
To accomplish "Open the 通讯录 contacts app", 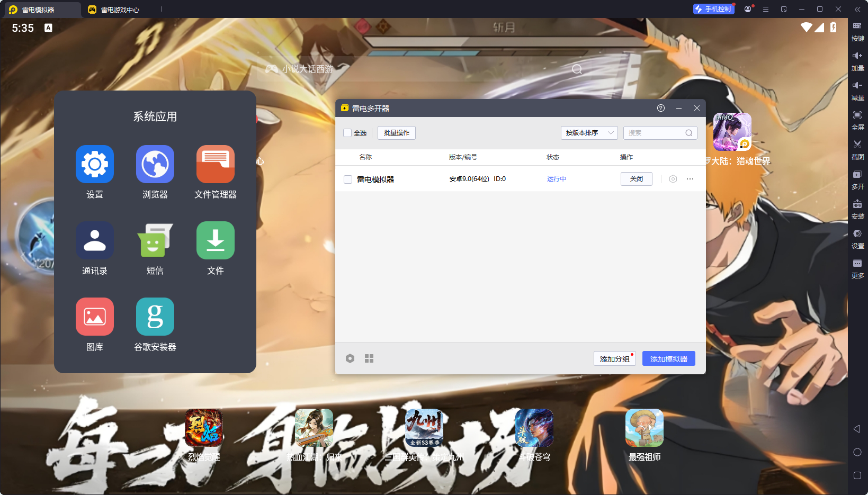I will click(x=95, y=240).
